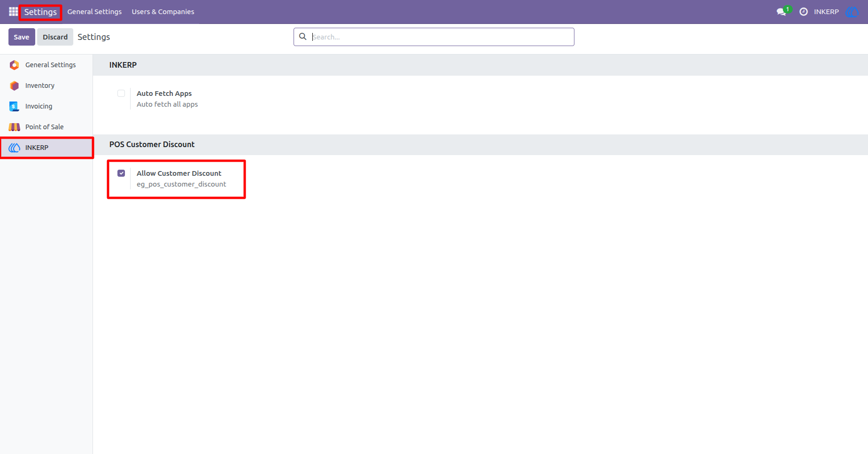Viewport: 868px width, 454px height.
Task: Click the INKERP sidebar icon
Action: click(15, 148)
